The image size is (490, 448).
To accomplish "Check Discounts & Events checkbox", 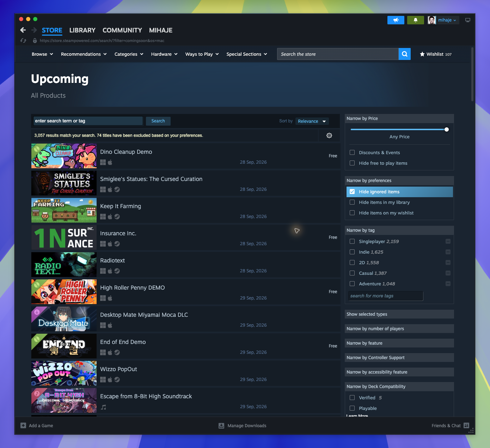I will [x=352, y=152].
